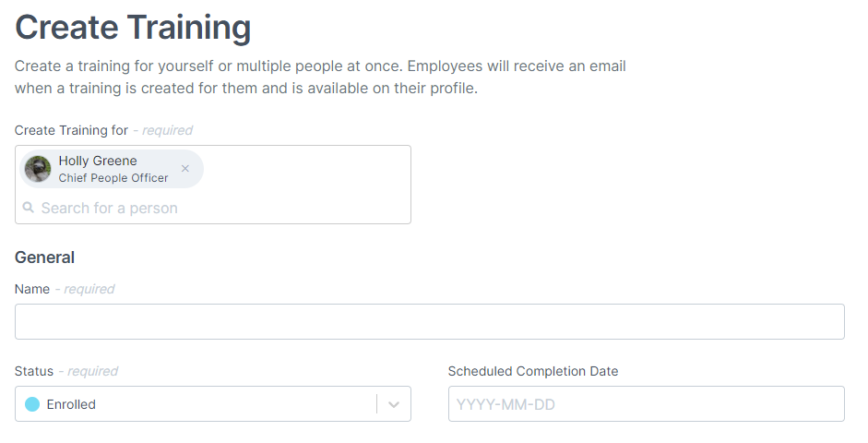
Task: Click the blue Enrolled status dot
Action: coord(32,404)
